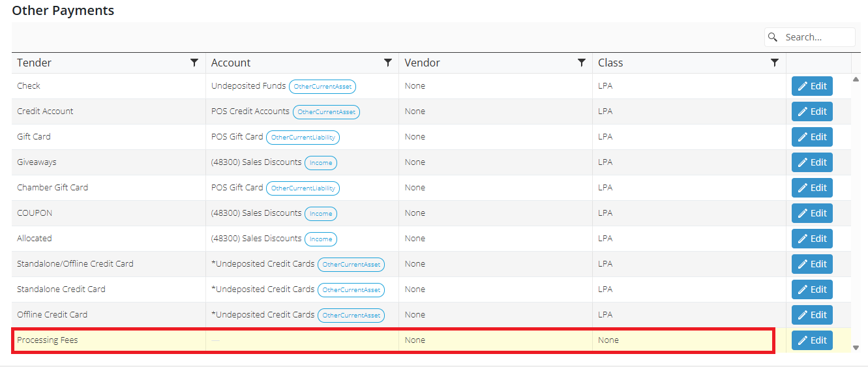Click OtherCurrentLiability badge in Gift Card row
This screenshot has height=369, width=868.
[303, 138]
